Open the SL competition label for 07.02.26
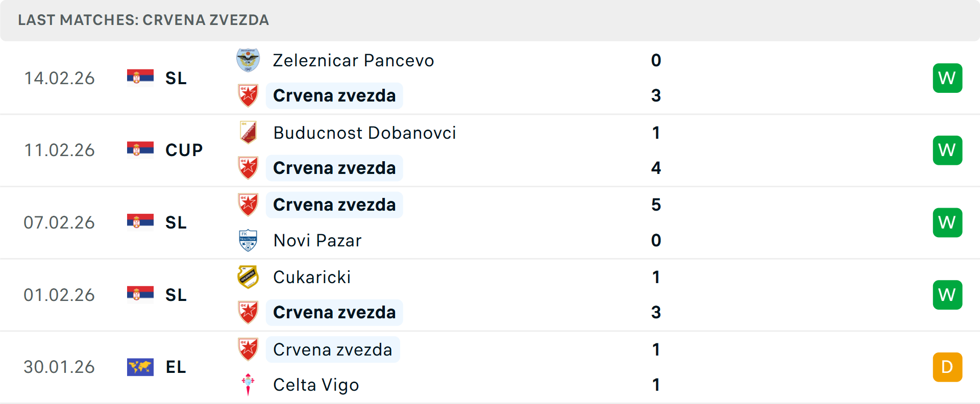The width and height of the screenshot is (980, 404). 176,222
